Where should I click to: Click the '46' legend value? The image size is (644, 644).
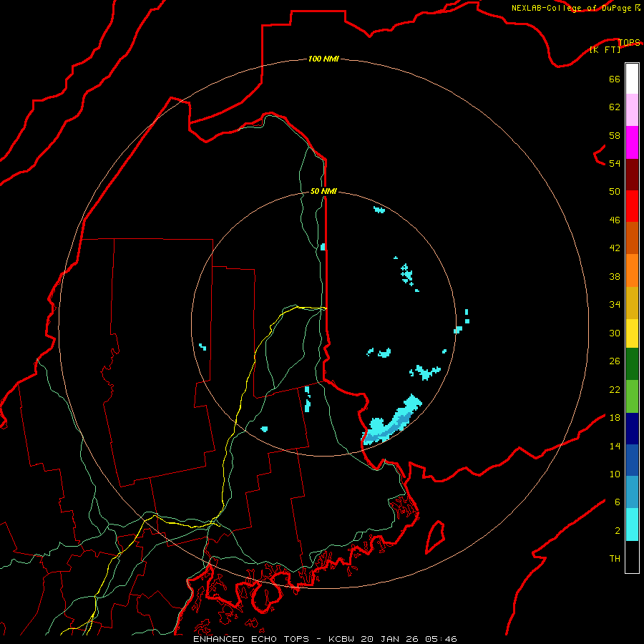click(615, 220)
